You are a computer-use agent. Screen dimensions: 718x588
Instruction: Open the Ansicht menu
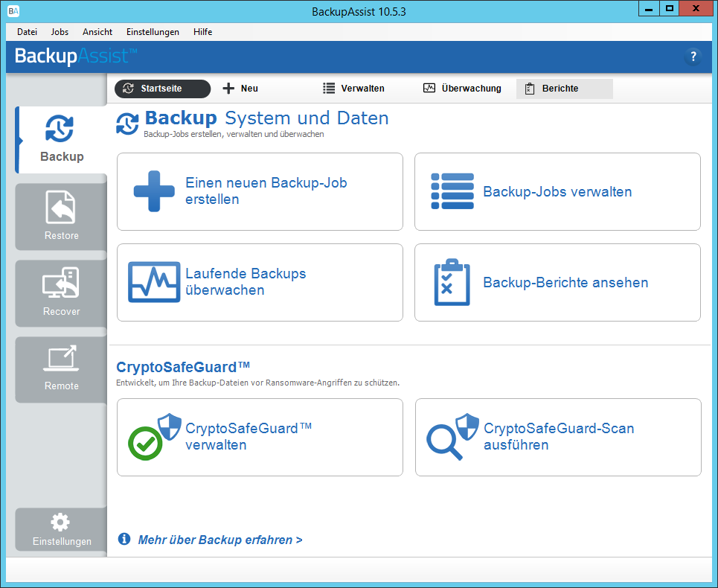[98, 32]
